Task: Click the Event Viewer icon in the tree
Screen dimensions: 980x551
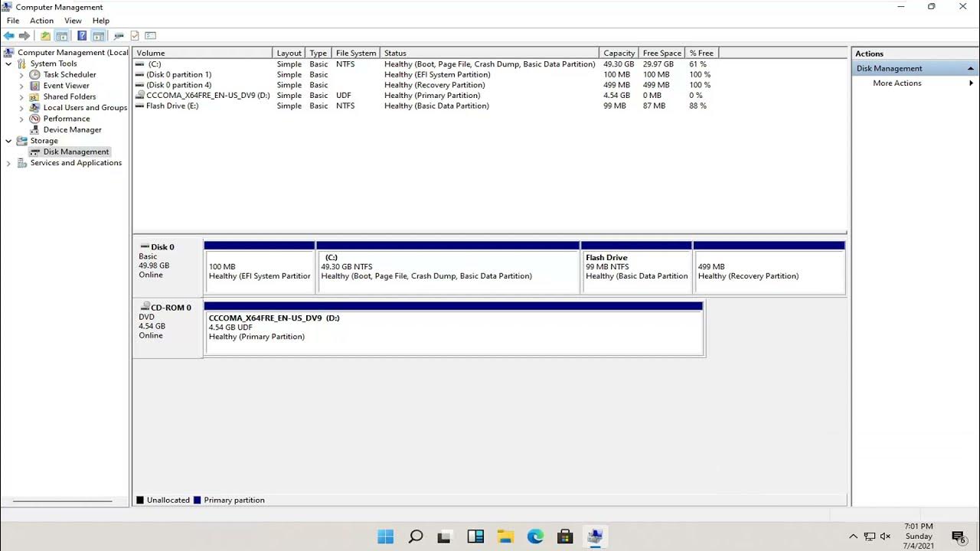Action: [x=34, y=86]
